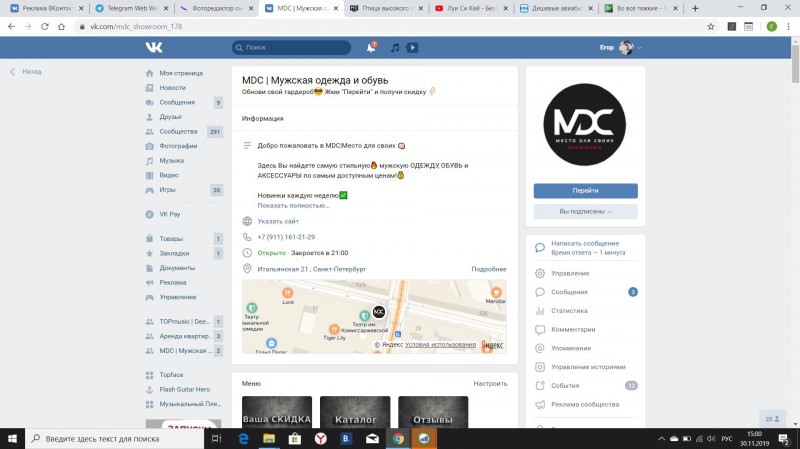Click the Реклама megaphone icon in left sidebar
The width and height of the screenshot is (800, 449).
(149, 282)
